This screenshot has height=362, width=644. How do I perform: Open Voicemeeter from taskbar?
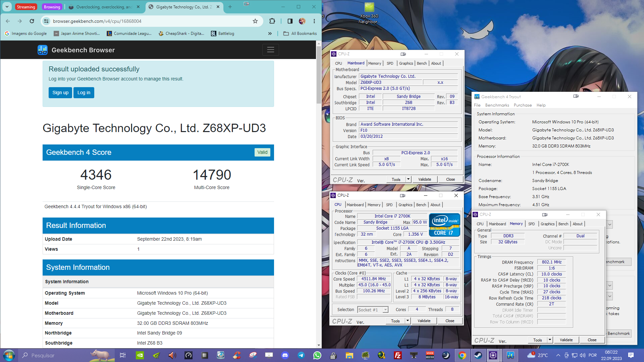point(430,355)
